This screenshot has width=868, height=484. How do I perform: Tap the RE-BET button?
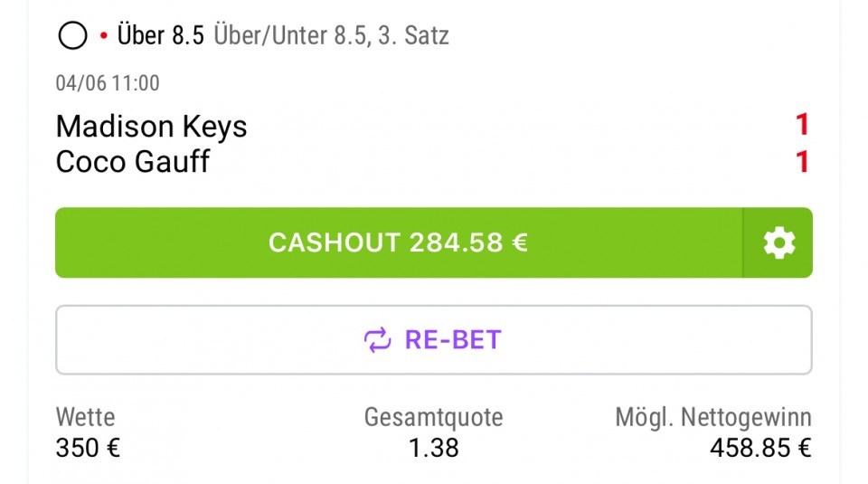433,339
